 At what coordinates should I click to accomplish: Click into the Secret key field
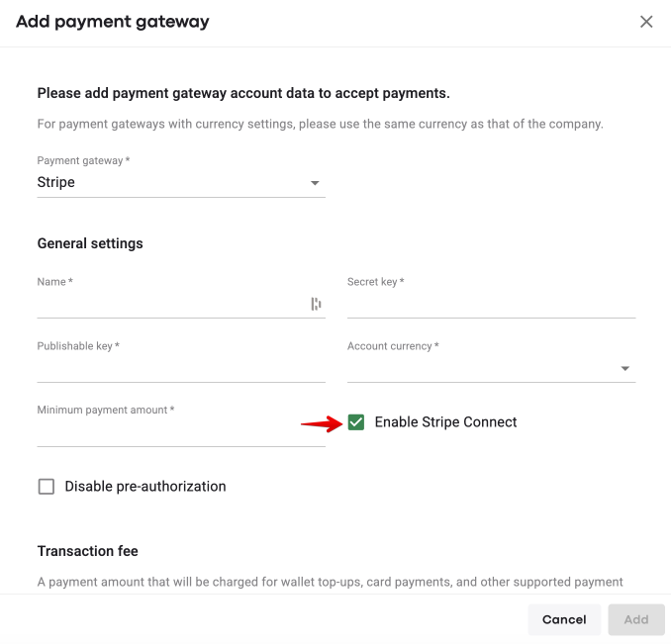491,305
